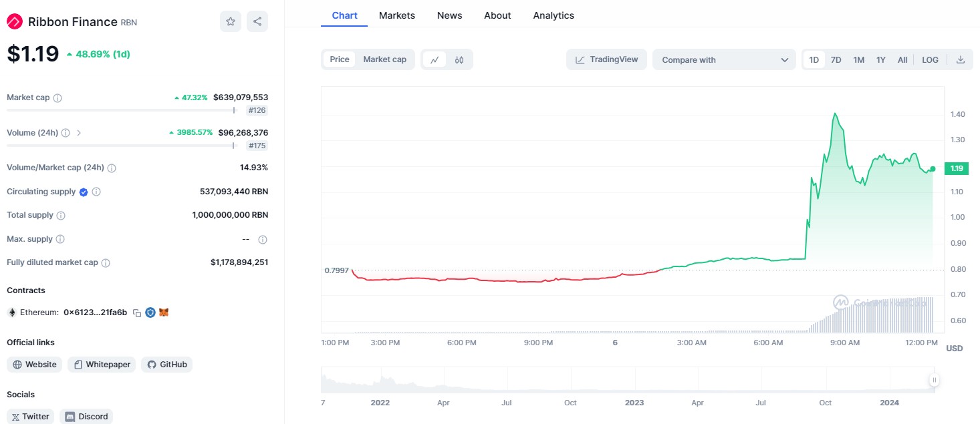Image resolution: width=980 pixels, height=424 pixels.
Task: Click info icon next to Max. supply dashes value
Action: tap(263, 239)
